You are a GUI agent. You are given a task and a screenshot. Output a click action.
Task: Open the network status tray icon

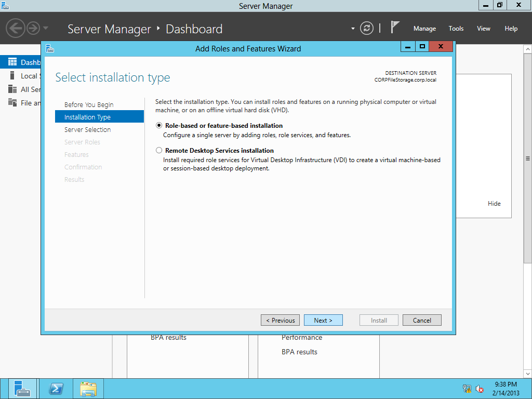point(466,388)
